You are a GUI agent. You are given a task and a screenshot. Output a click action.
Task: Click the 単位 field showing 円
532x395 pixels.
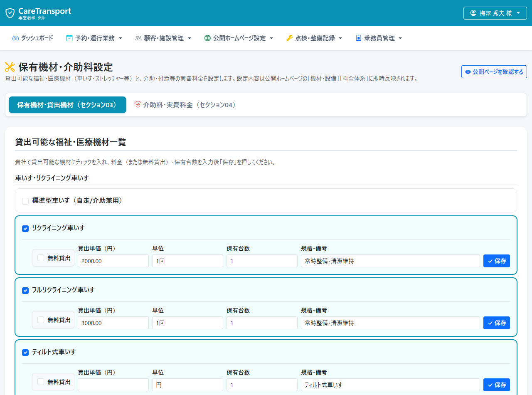click(x=187, y=385)
